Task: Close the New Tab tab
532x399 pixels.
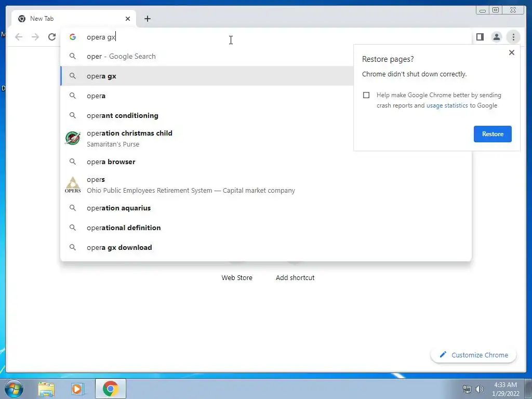Action: (x=128, y=19)
